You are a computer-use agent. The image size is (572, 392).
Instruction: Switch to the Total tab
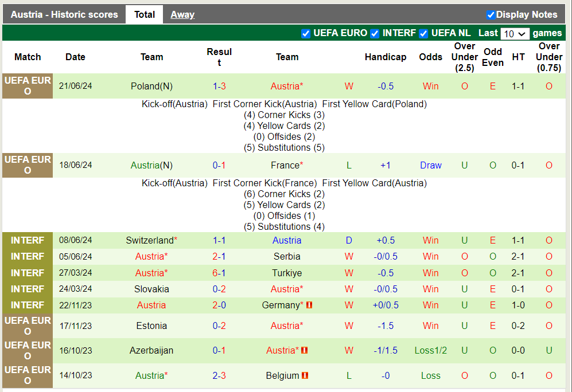145,15
